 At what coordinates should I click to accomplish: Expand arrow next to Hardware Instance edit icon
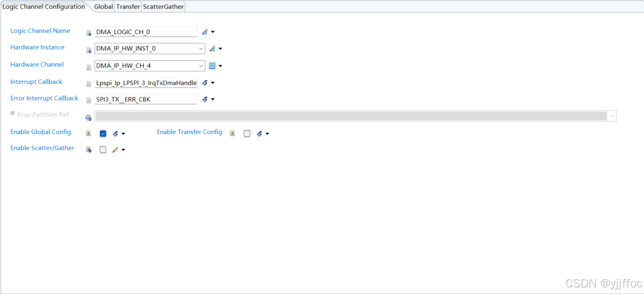(x=220, y=49)
